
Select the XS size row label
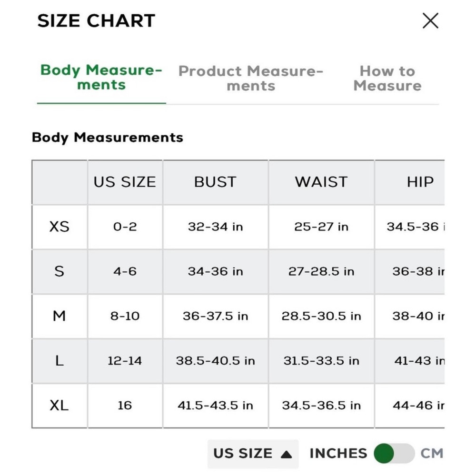pyautogui.click(x=59, y=227)
